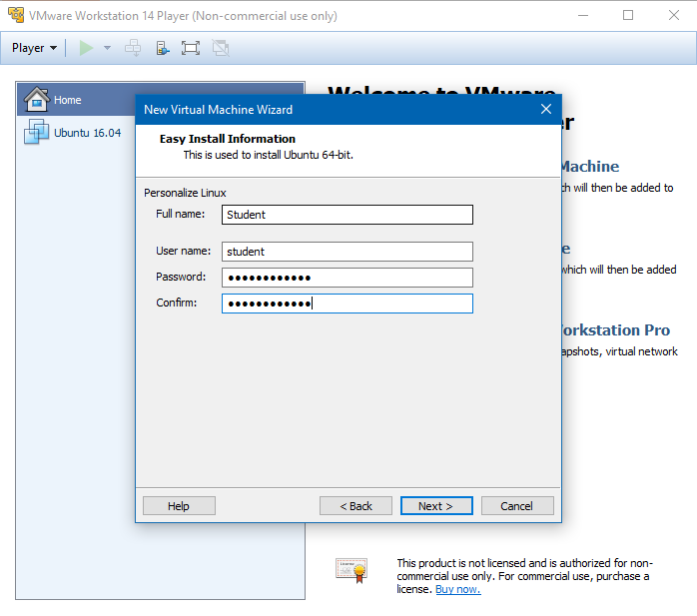Proceed with the Next > button
Image resolution: width=697 pixels, height=616 pixels.
436,506
